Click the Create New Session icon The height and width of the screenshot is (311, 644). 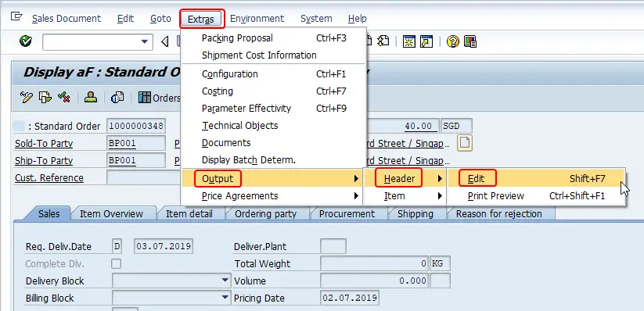(x=408, y=41)
